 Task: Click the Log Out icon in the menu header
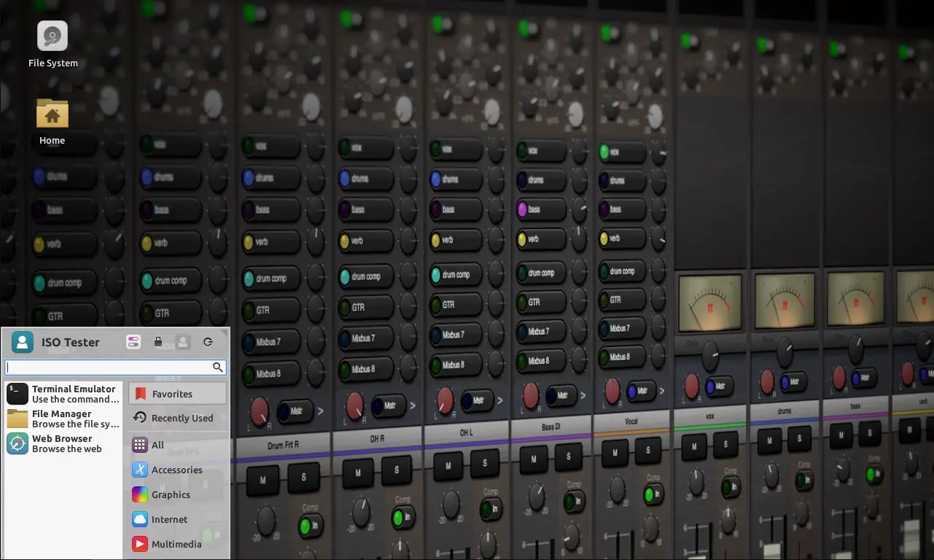pyautogui.click(x=208, y=342)
